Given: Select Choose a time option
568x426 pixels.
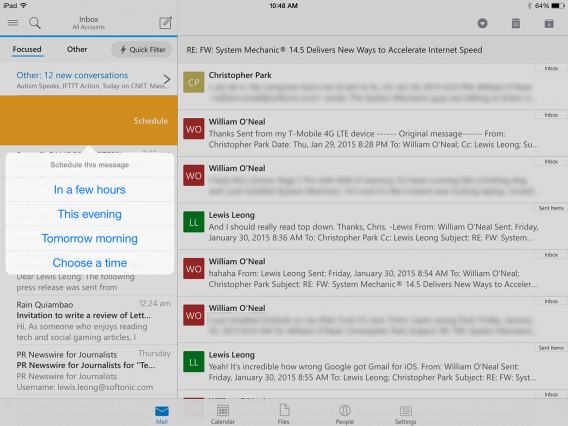Looking at the screenshot, I should (89, 263).
